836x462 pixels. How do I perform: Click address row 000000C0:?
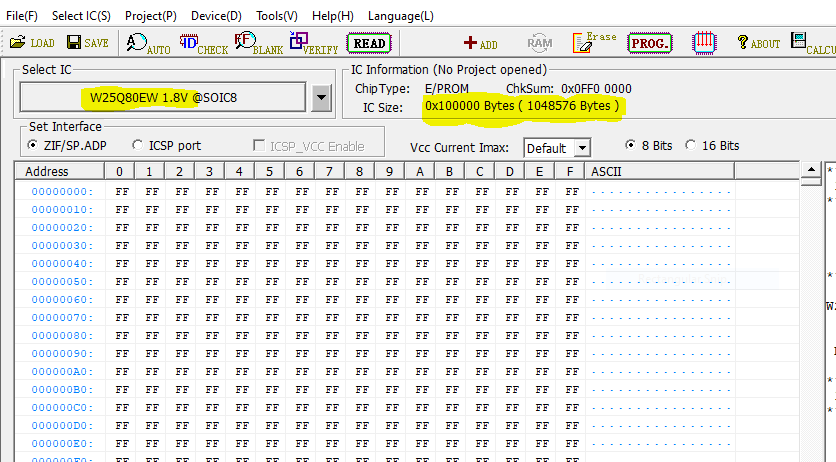(62, 408)
